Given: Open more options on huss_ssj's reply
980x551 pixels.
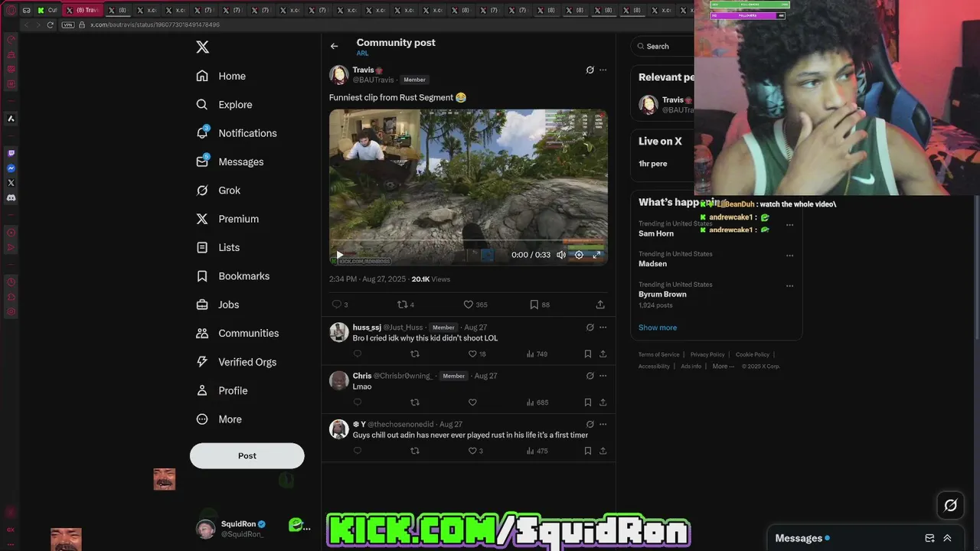Looking at the screenshot, I should coord(603,327).
